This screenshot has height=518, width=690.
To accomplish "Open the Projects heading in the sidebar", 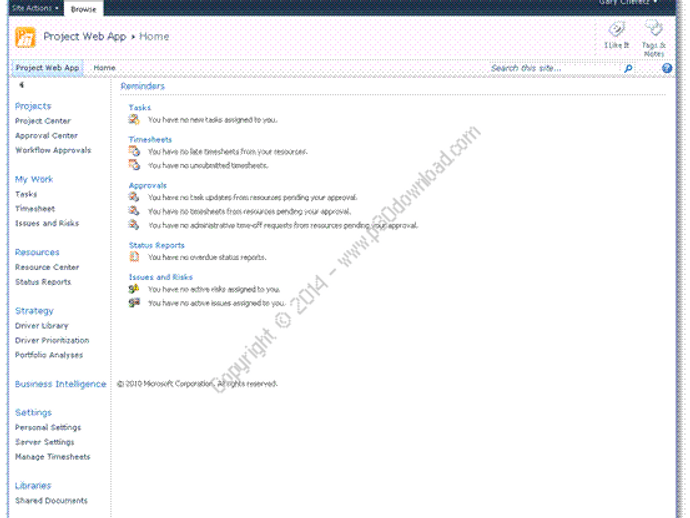I will coord(33,106).
